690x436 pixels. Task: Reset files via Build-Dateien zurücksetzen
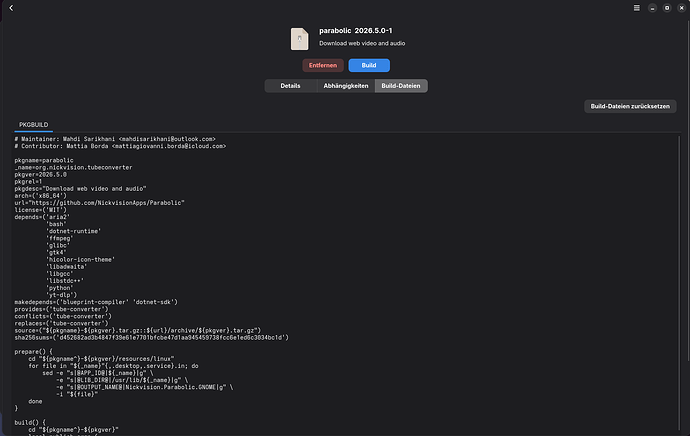[x=630, y=106]
